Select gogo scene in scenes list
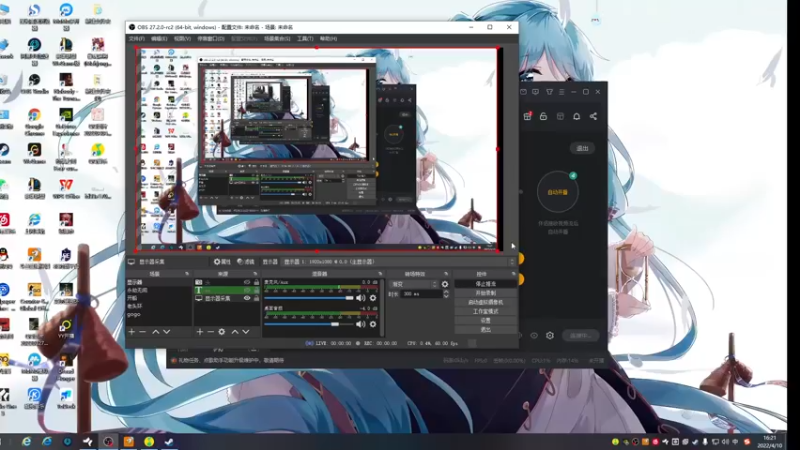This screenshot has height=450, width=800. click(134, 315)
